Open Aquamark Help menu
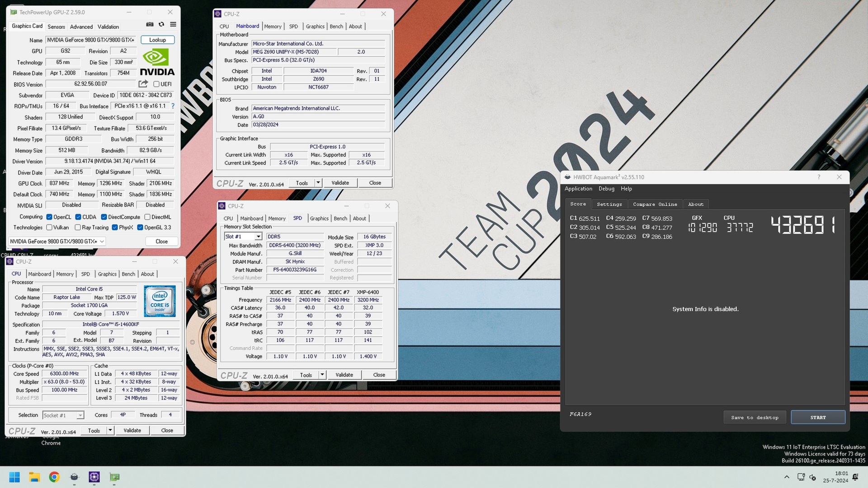Screen dimensions: 868x488 (x=626, y=189)
